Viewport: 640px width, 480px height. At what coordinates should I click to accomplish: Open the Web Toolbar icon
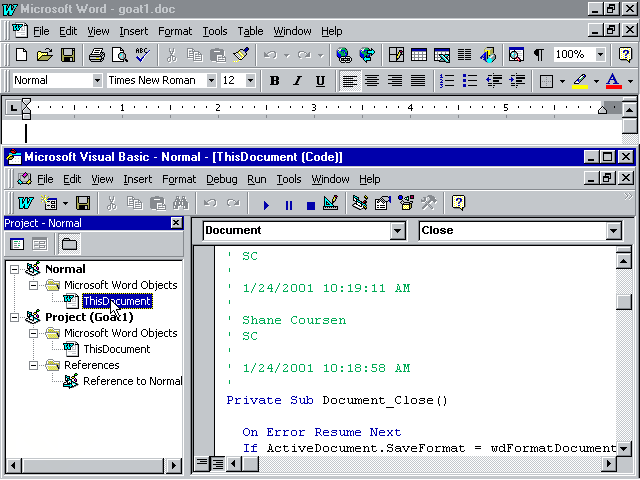[x=367, y=55]
